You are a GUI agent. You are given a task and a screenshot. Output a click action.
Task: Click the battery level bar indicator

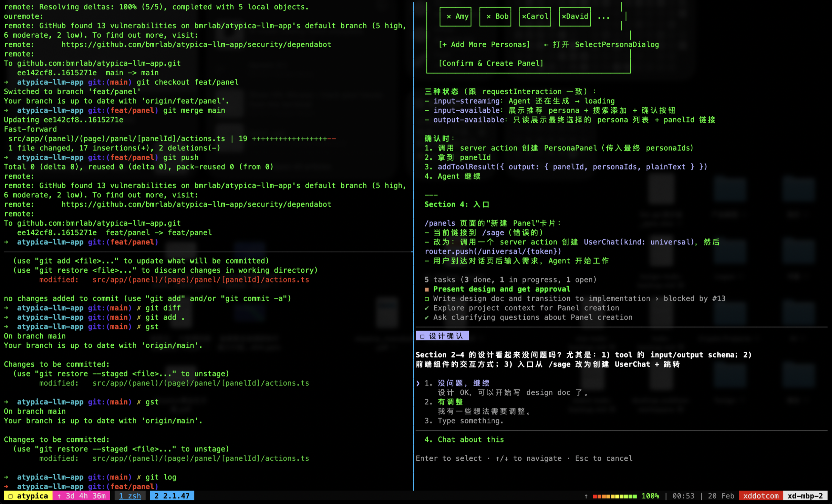614,496
